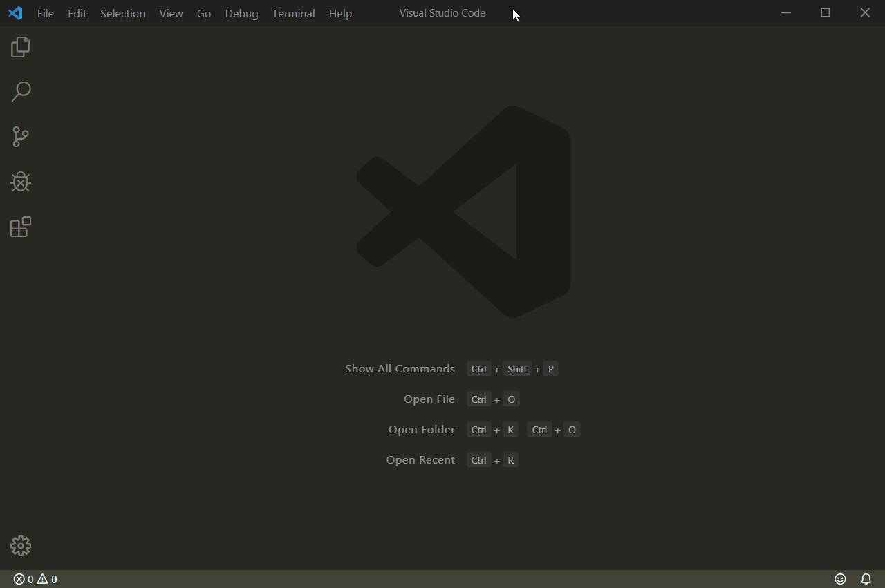Click the P key label
Screen dimensions: 885x588
[x=550, y=369]
